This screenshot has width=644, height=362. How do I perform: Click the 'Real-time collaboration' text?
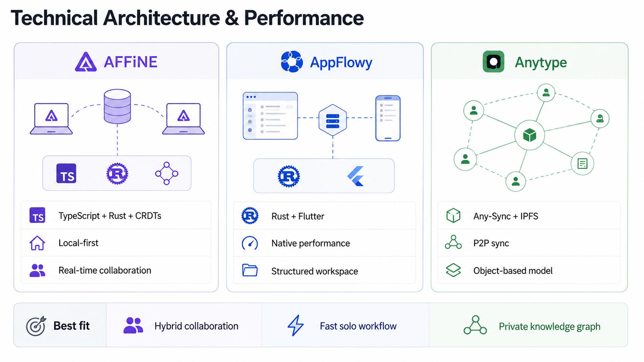(105, 270)
